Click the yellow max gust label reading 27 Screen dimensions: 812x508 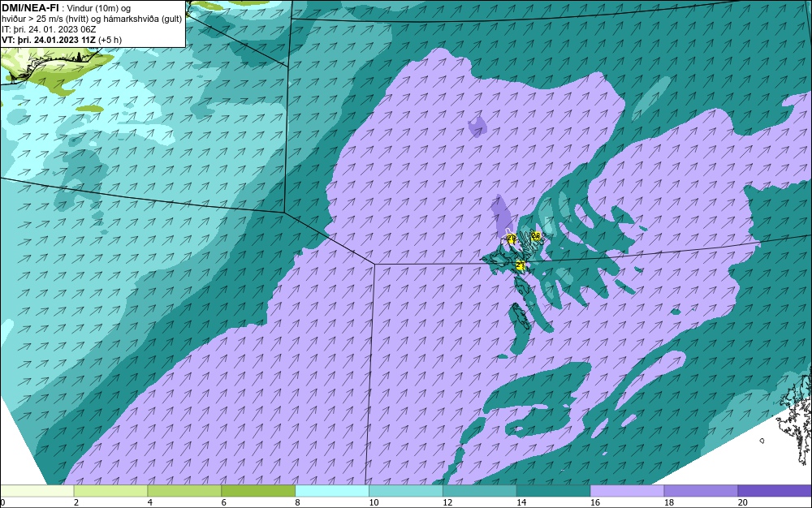point(520,265)
